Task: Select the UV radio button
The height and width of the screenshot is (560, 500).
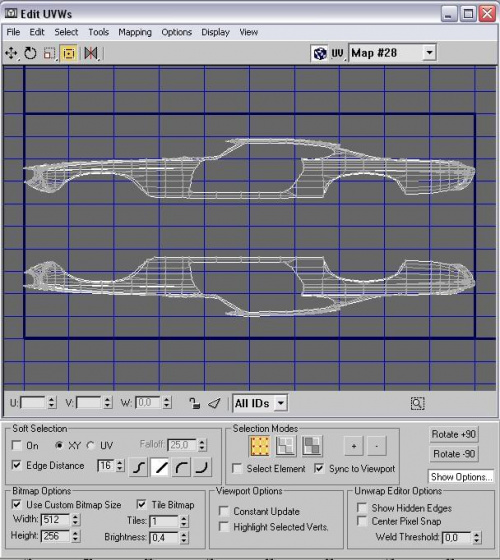Action: pos(91,445)
